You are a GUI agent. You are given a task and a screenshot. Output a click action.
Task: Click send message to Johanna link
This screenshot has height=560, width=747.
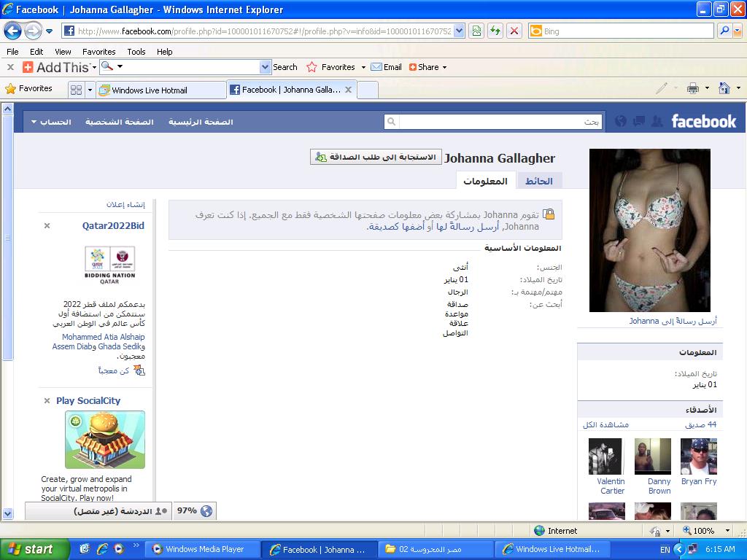coord(673,321)
